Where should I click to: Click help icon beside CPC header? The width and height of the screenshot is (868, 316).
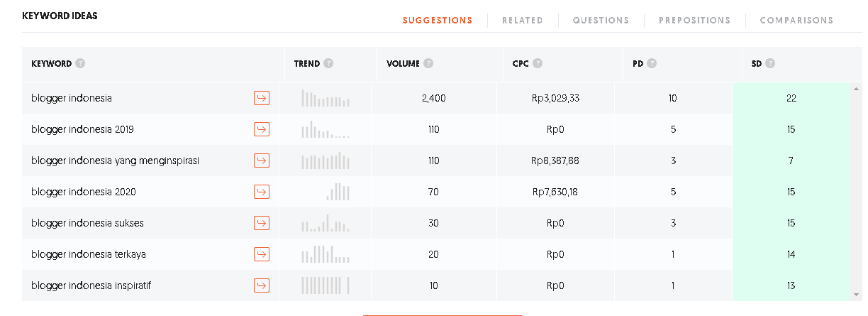point(538,63)
